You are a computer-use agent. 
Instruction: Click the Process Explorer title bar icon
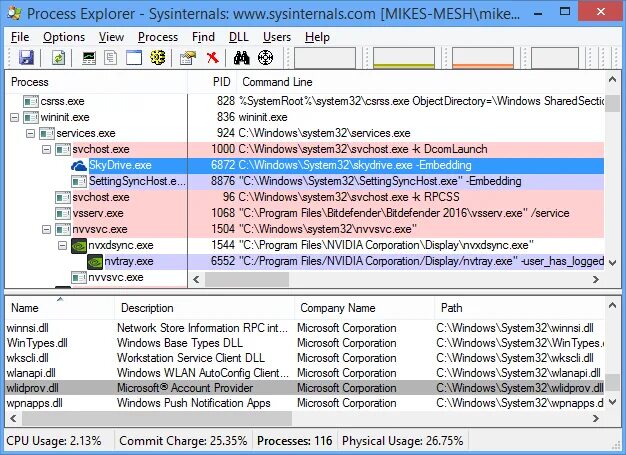point(14,13)
